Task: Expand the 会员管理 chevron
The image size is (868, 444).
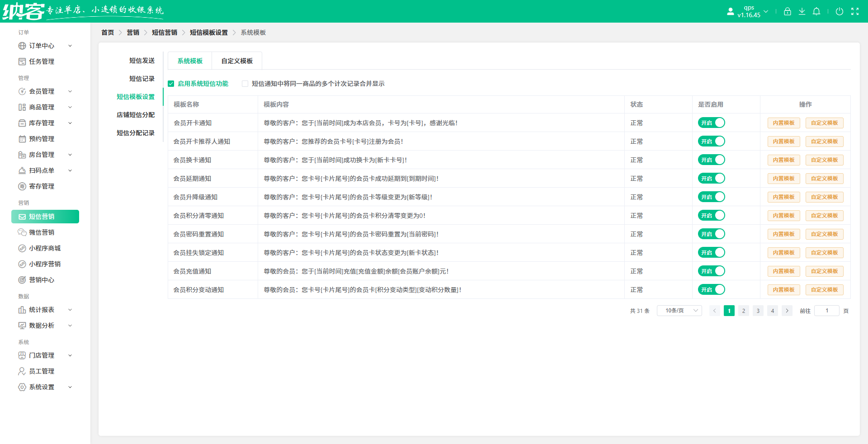Action: [x=70, y=91]
